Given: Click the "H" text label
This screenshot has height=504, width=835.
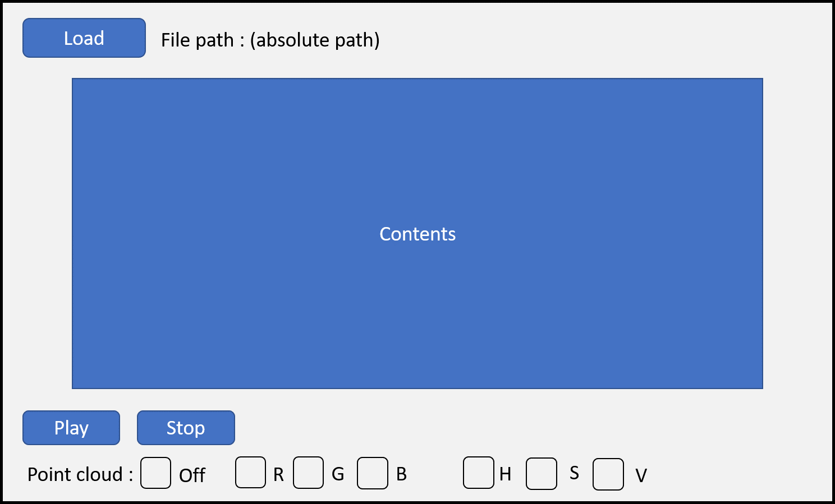Looking at the screenshot, I should click(x=505, y=474).
